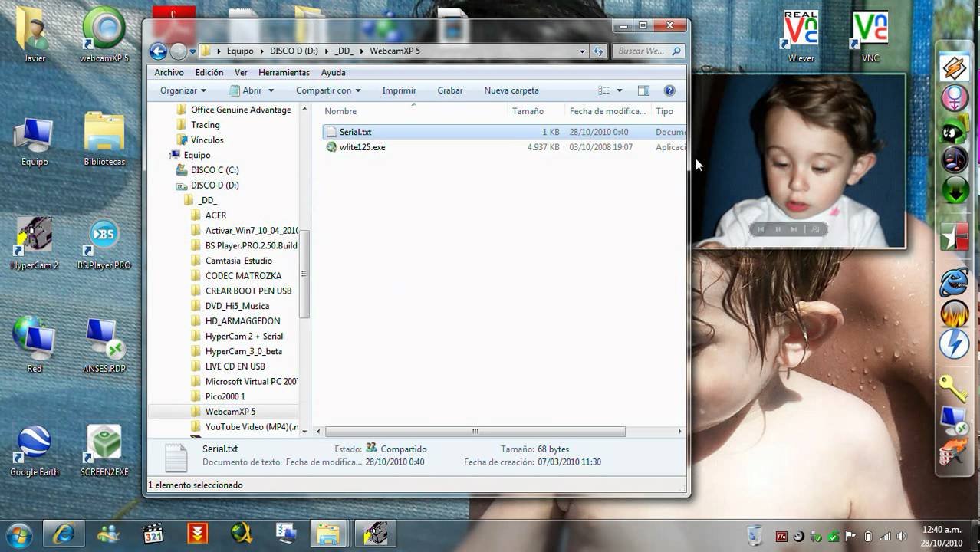This screenshot has width=980, height=552.
Task: Open the Equipo desktop icon
Action: (34, 141)
